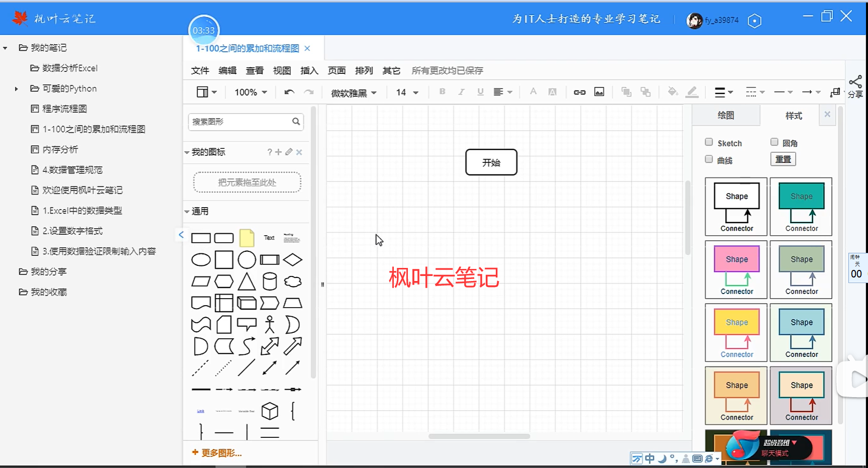868x468 pixels.
Task: Enable the 曲线 curve checkbox
Action: tap(709, 159)
